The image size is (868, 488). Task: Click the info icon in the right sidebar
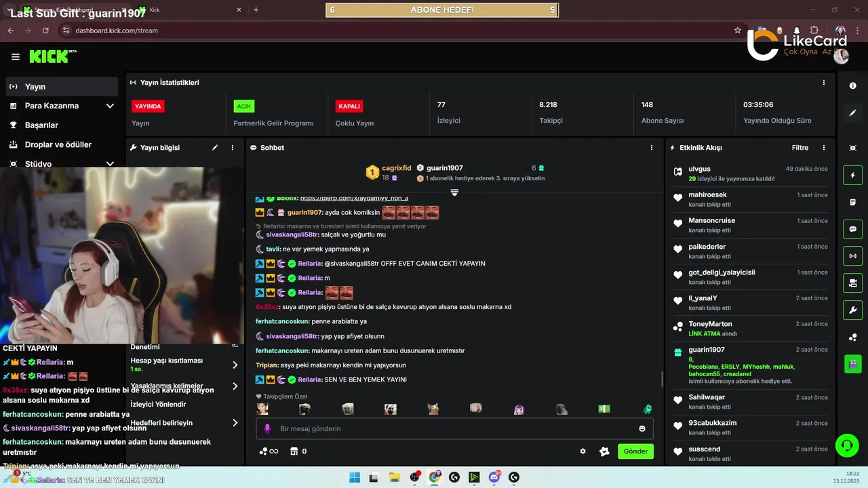(x=852, y=86)
